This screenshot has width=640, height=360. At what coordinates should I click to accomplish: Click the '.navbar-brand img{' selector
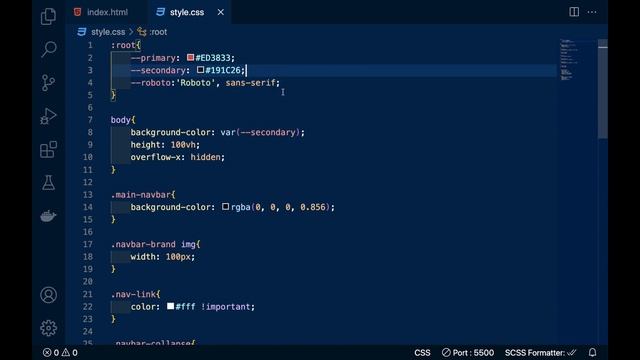156,244
